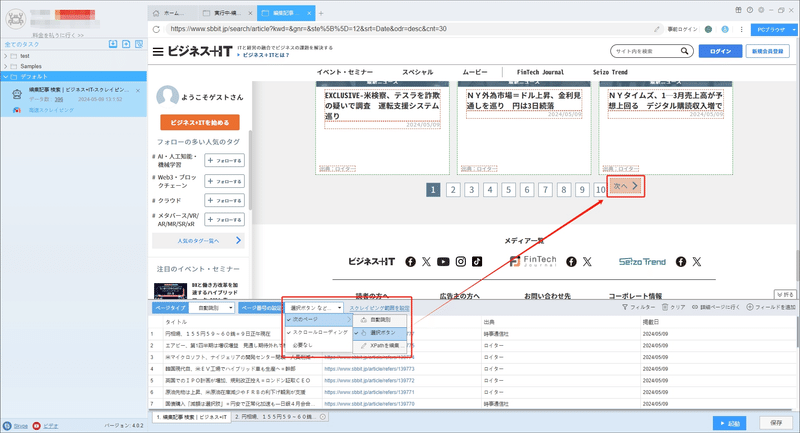Click the data table vertical scrollbar
The width and height of the screenshot is (800, 433).
point(797,332)
